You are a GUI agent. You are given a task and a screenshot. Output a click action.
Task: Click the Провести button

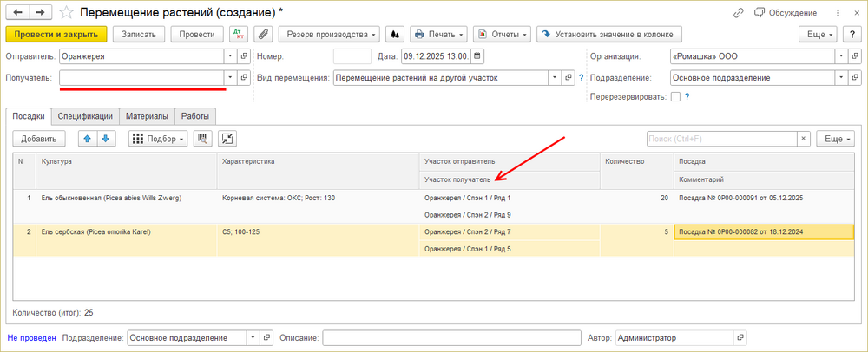tap(197, 35)
